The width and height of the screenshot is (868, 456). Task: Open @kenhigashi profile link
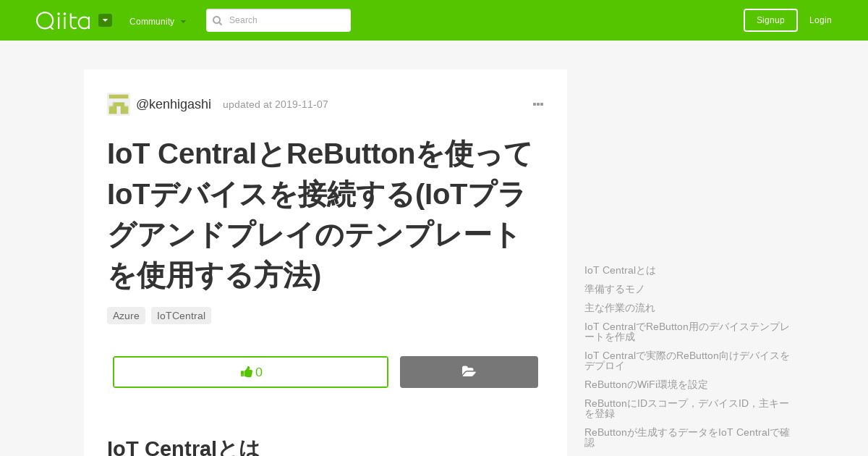click(174, 104)
